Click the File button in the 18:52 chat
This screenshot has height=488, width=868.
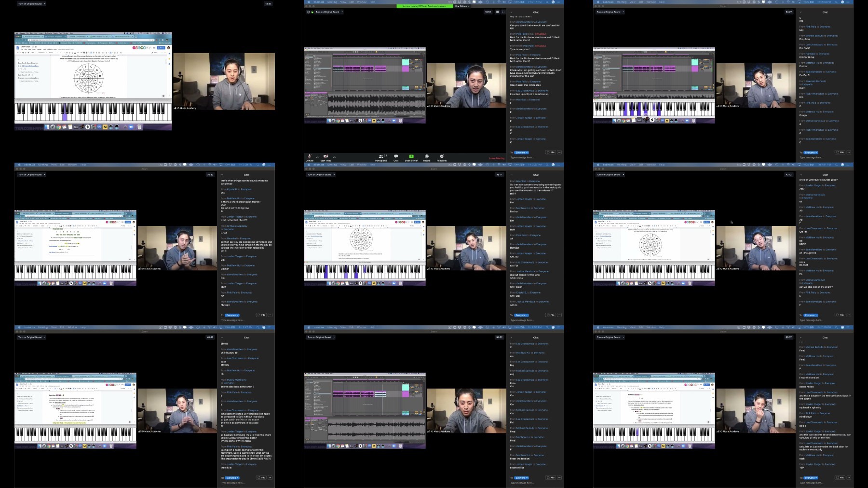click(x=551, y=152)
